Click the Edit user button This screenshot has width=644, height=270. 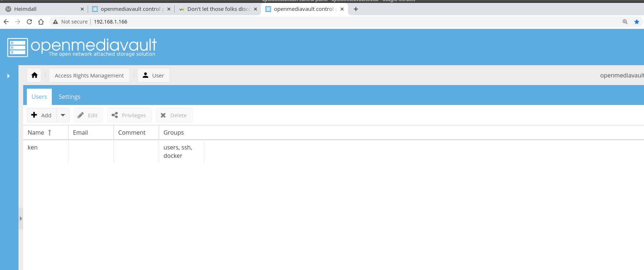coord(88,115)
